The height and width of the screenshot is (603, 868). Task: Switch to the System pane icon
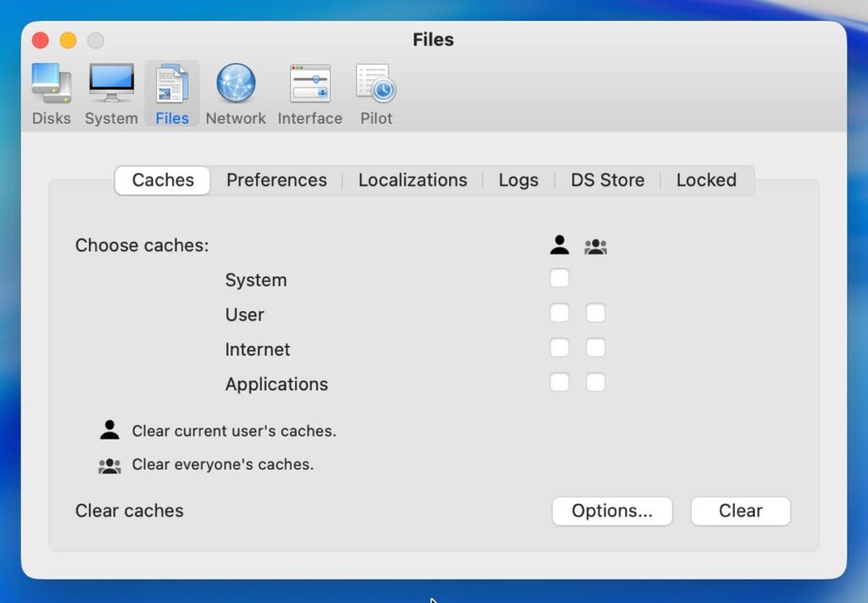[x=111, y=93]
